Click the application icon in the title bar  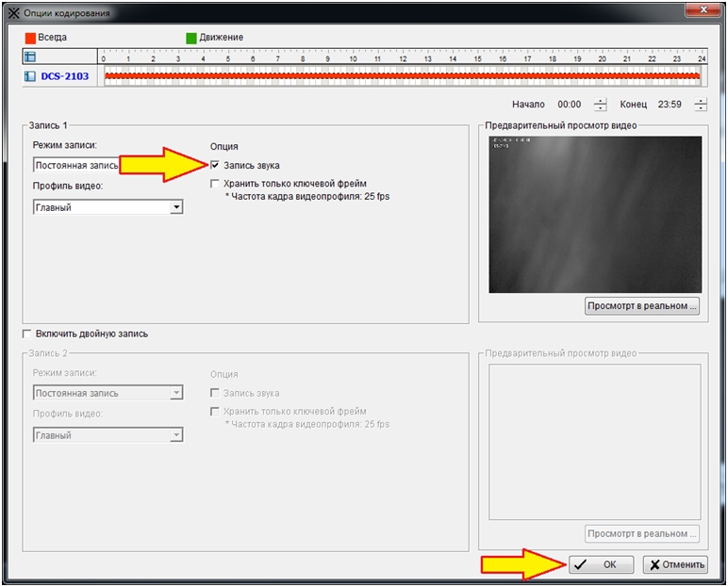point(12,13)
